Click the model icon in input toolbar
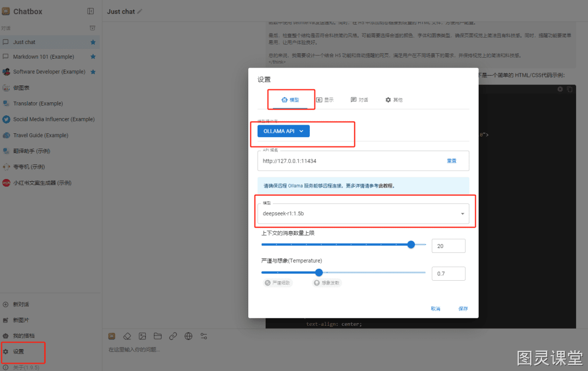 pos(112,336)
